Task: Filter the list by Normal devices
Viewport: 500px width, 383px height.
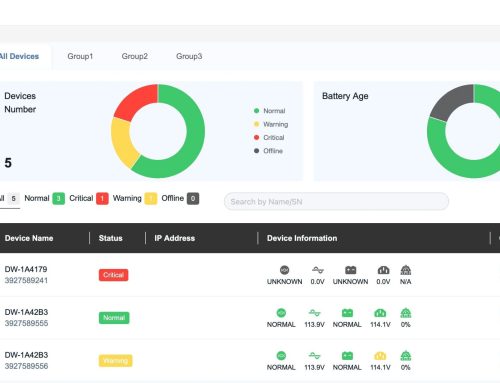Action: [x=44, y=198]
